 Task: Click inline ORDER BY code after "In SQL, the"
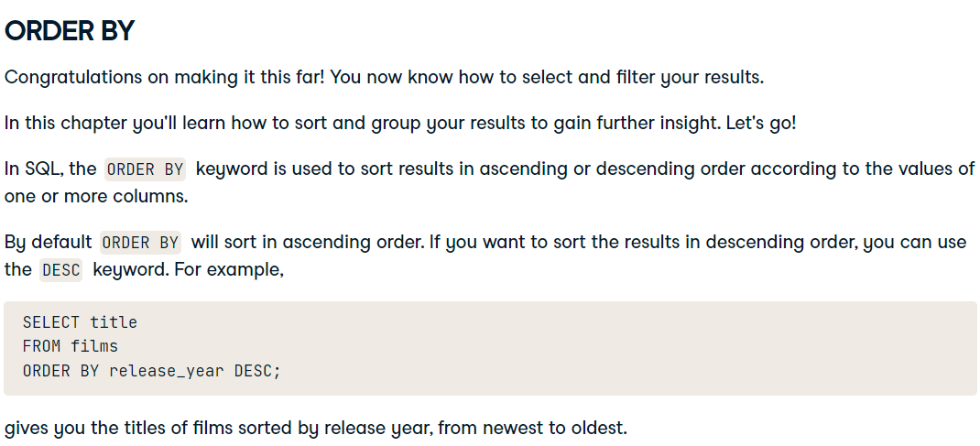coord(145,169)
